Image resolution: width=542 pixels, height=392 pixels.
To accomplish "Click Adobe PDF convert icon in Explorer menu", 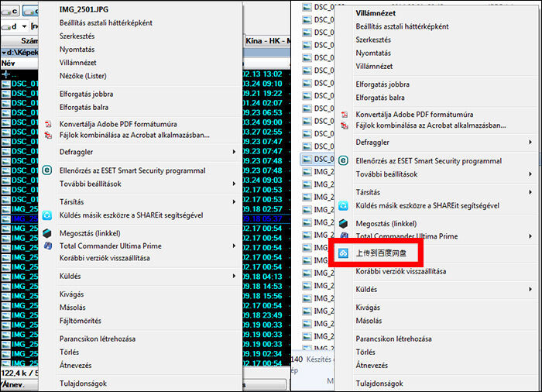I will 345,114.
